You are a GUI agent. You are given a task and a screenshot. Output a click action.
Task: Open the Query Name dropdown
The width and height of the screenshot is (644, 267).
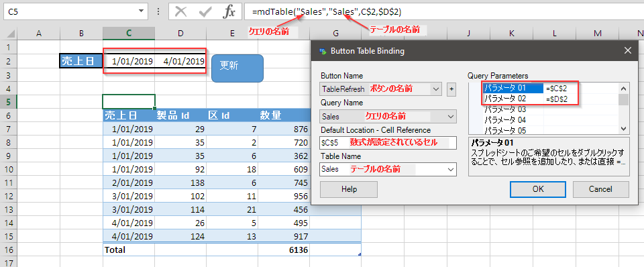[x=450, y=117]
